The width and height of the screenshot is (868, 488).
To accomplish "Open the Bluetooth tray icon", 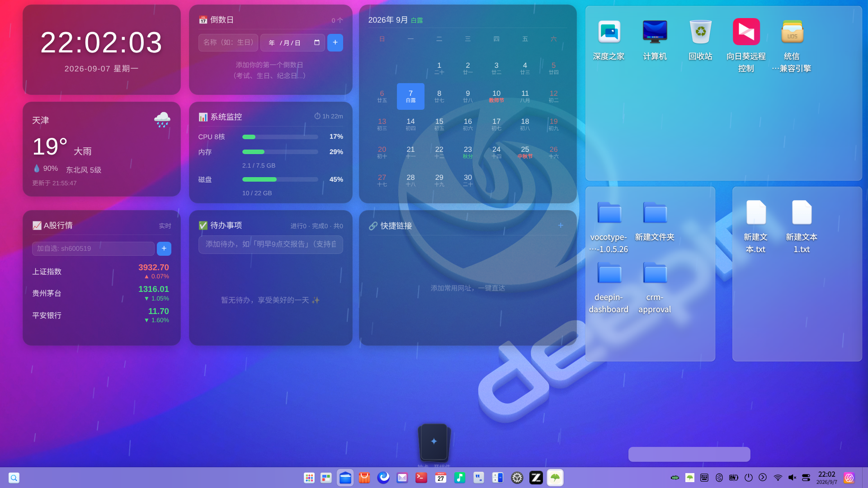I will pyautogui.click(x=719, y=478).
